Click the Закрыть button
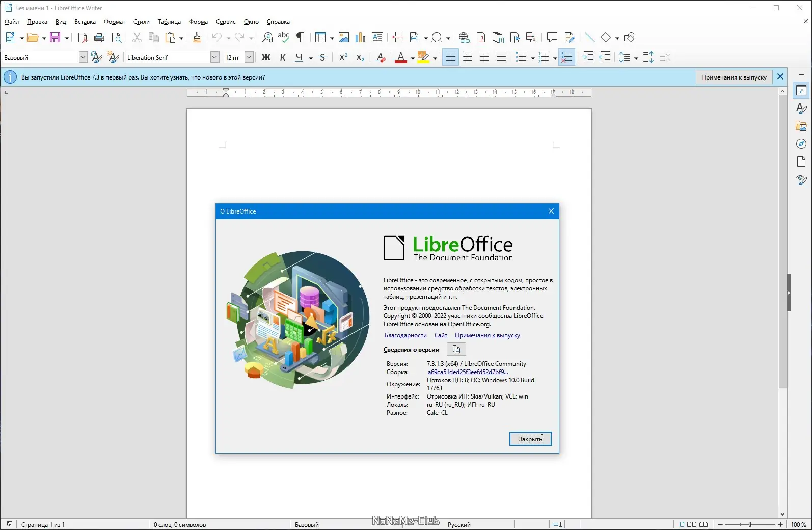Image resolution: width=812 pixels, height=530 pixels. (530, 439)
